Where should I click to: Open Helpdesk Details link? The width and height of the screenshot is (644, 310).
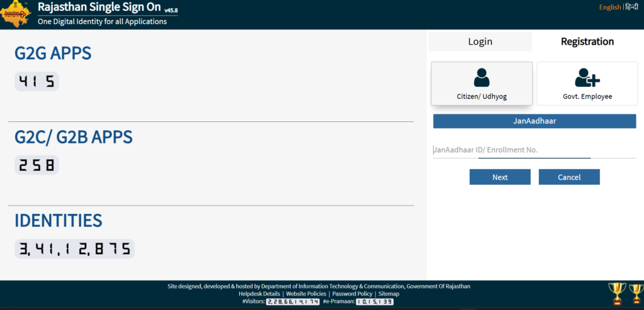pyautogui.click(x=259, y=294)
